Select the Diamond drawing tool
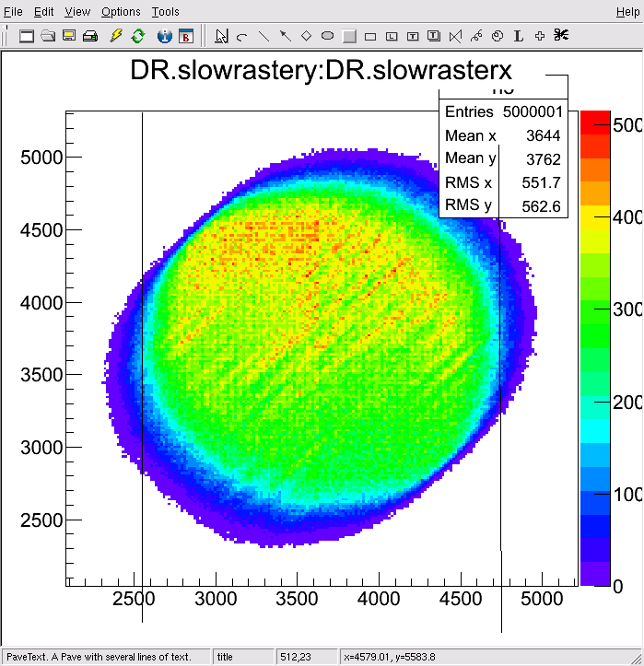The height and width of the screenshot is (666, 644). pos(306,36)
